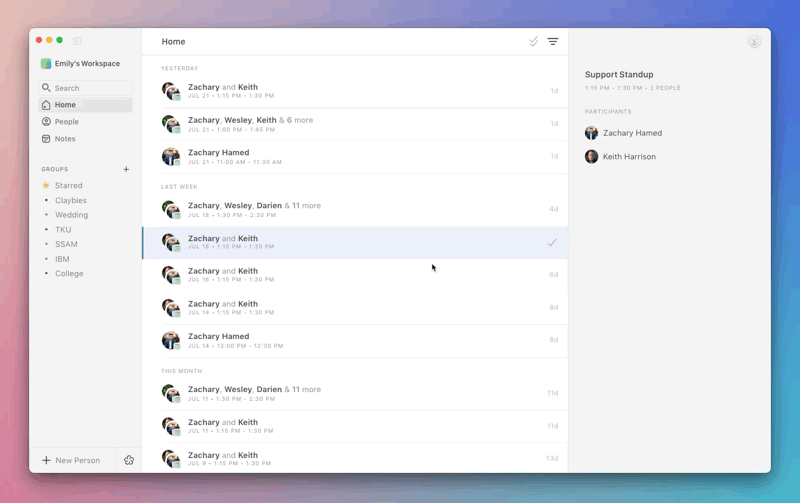The width and height of the screenshot is (800, 503).
Task: Click the smiley face icon top right
Action: [x=755, y=41]
